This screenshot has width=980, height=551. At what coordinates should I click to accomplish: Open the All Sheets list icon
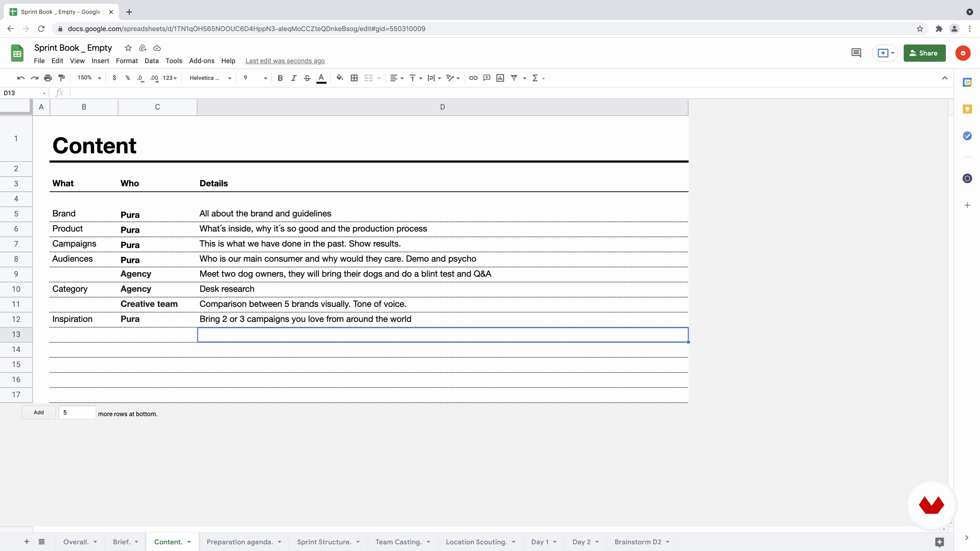pos(41,542)
